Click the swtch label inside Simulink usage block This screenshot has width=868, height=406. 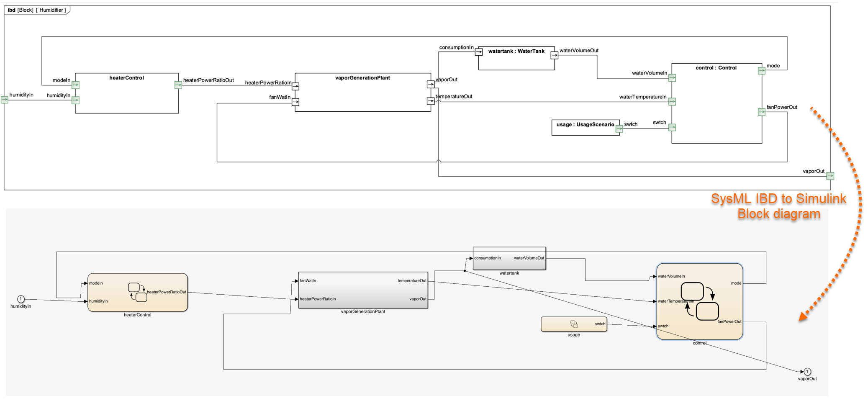point(600,324)
